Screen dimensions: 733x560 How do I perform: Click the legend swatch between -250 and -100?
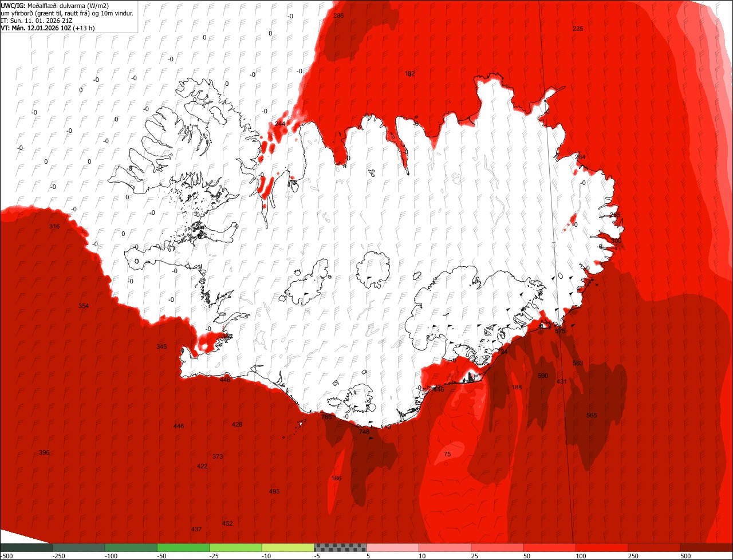pyautogui.click(x=78, y=547)
